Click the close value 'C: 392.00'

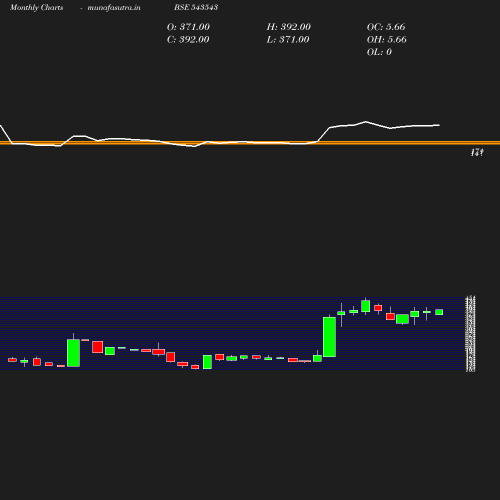[x=188, y=40]
